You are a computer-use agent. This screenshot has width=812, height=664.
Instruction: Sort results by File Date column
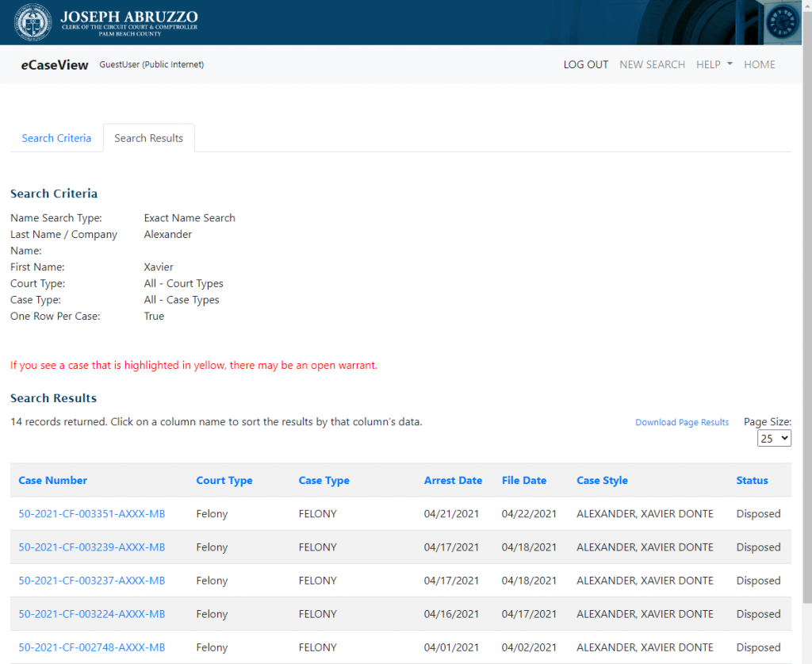523,480
